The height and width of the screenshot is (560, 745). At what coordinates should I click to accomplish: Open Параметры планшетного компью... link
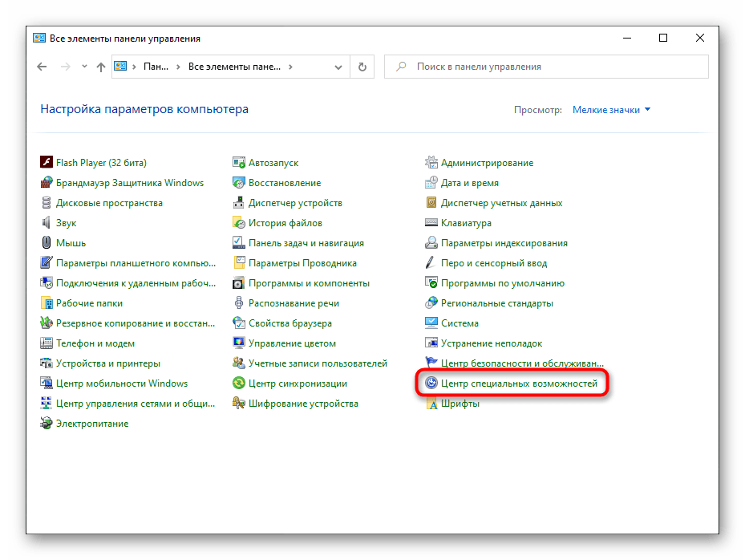coord(136,263)
